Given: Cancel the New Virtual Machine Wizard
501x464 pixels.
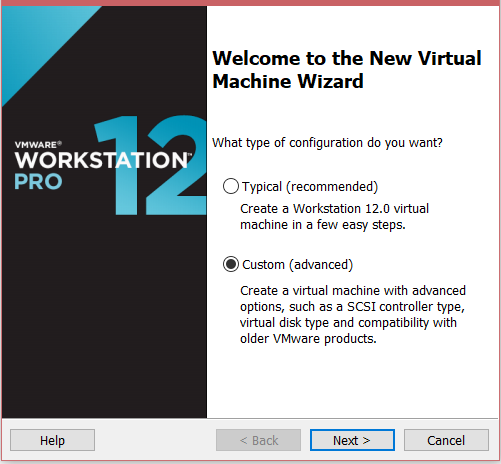Looking at the screenshot, I should pos(446,440).
